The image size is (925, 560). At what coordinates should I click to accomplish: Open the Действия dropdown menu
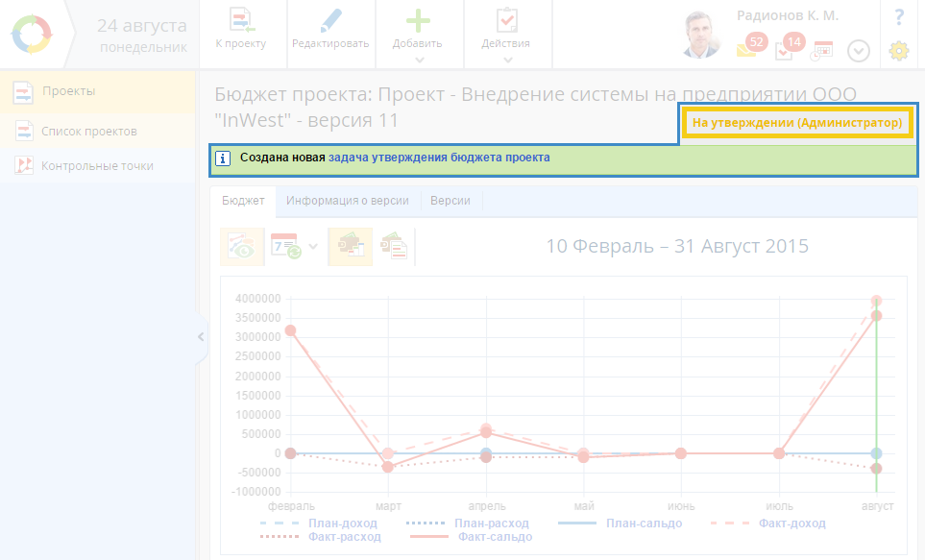(x=506, y=35)
